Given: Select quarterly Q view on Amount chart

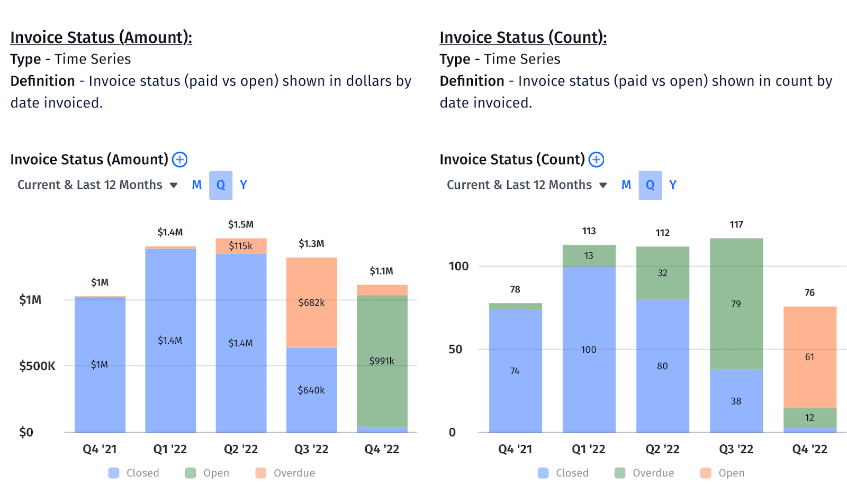Looking at the screenshot, I should click(x=221, y=185).
